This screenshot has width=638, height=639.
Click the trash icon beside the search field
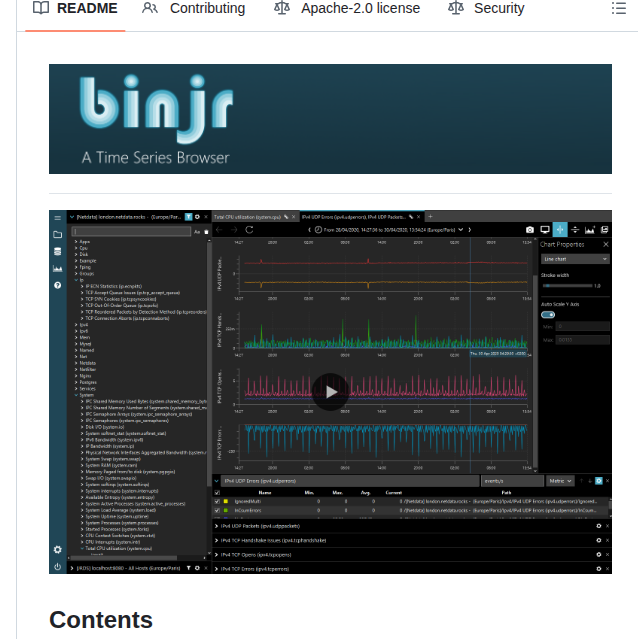click(x=206, y=232)
